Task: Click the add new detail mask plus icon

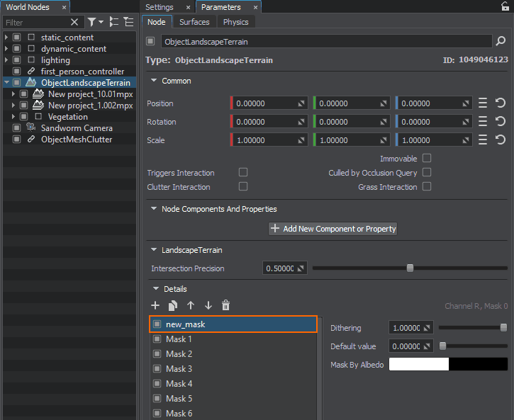Action: 155,305
